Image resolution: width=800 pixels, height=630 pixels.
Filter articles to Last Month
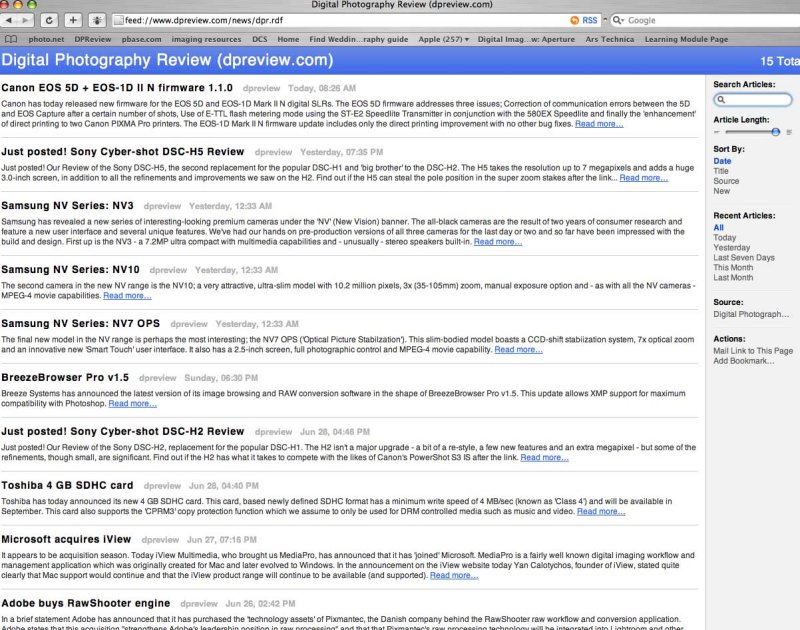point(733,278)
